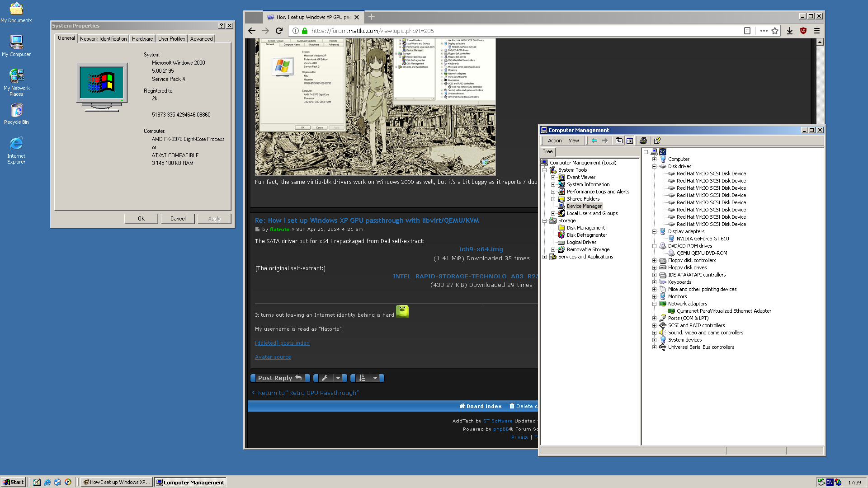The width and height of the screenshot is (868, 488).
Task: Click the site info icon in the address bar
Action: 295,31
